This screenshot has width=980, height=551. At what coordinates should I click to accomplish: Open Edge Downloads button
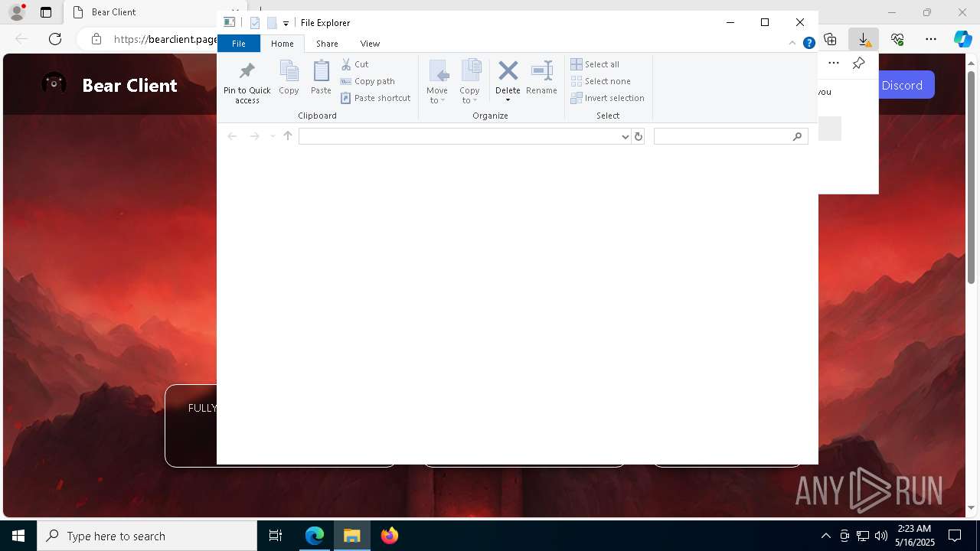click(x=864, y=39)
